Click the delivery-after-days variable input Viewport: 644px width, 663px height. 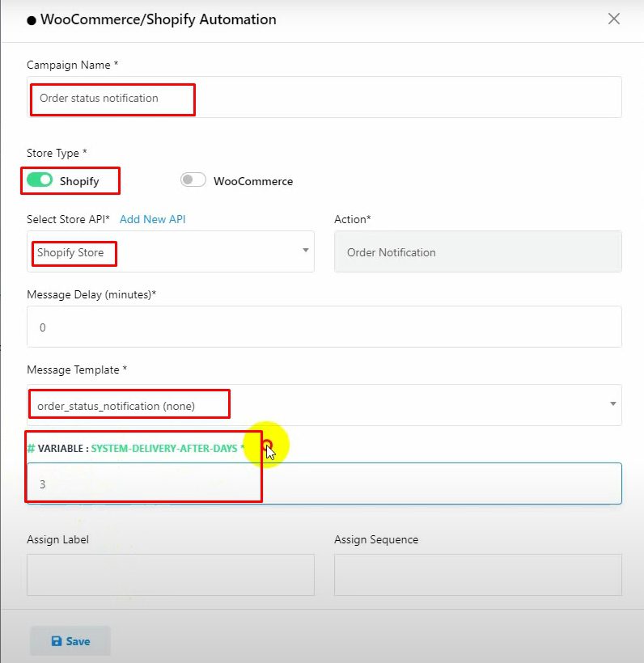click(x=324, y=484)
